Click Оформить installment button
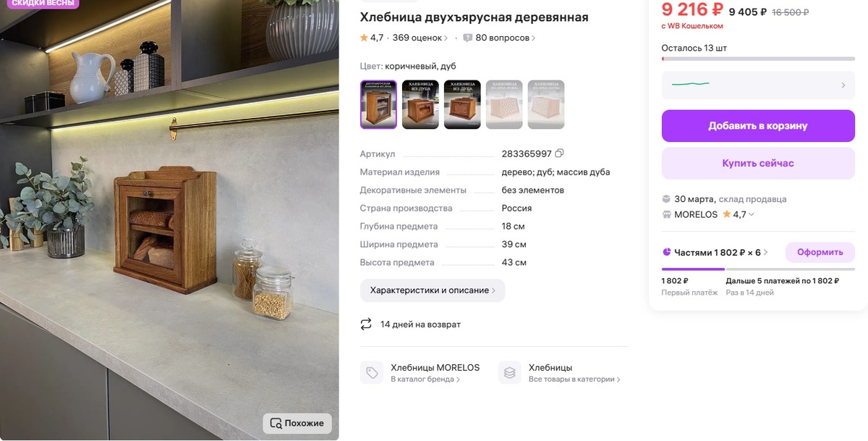Viewport: 868px width, 441px height. tap(820, 252)
